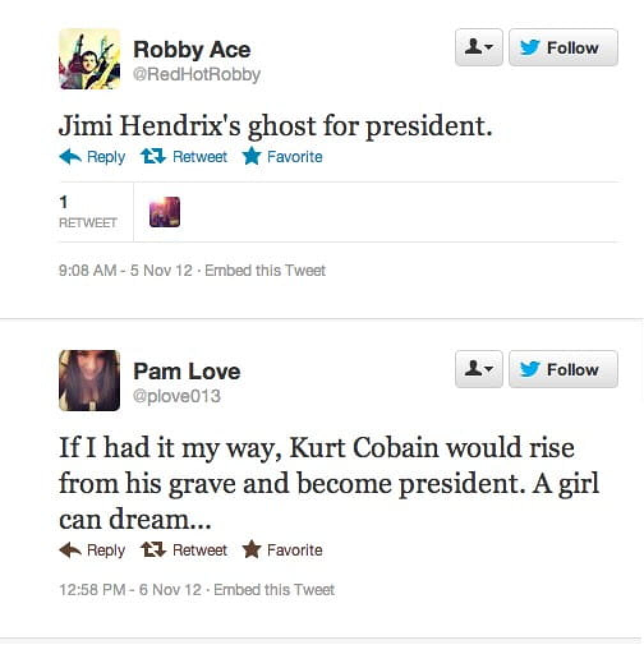This screenshot has height=645, width=644.
Task: View the 1 Retweet count
Action: (x=88, y=212)
